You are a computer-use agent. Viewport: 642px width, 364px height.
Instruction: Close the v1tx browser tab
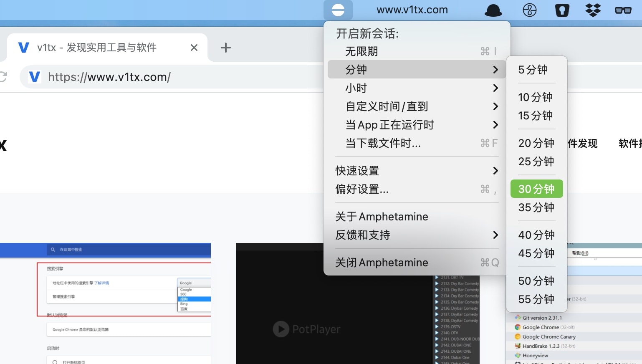pyautogui.click(x=194, y=48)
